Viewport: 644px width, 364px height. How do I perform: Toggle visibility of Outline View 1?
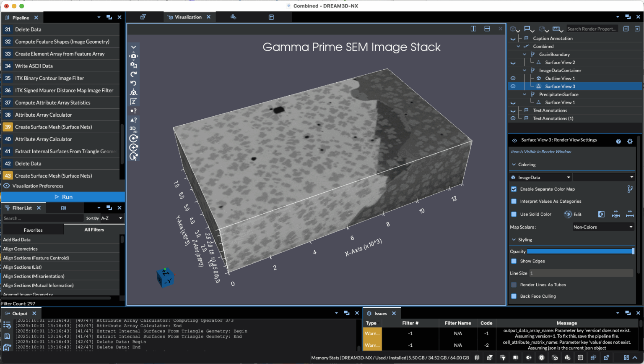513,78
